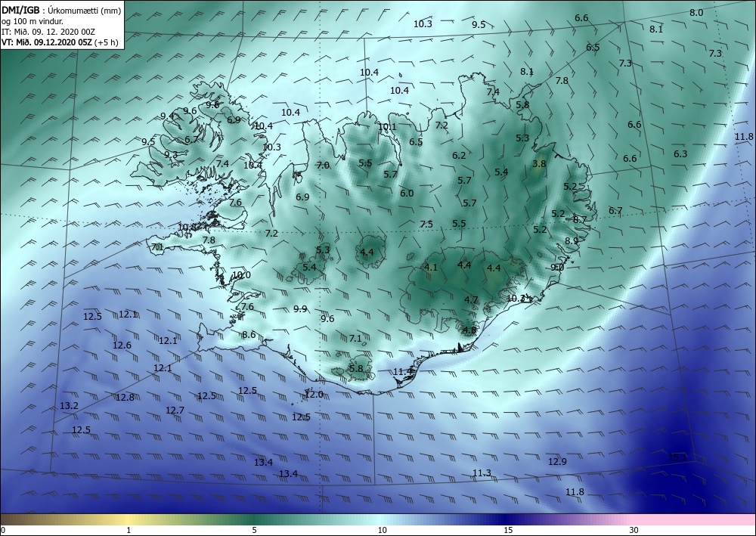
Task: Pick the 8.7 value label
Action: [580, 220]
